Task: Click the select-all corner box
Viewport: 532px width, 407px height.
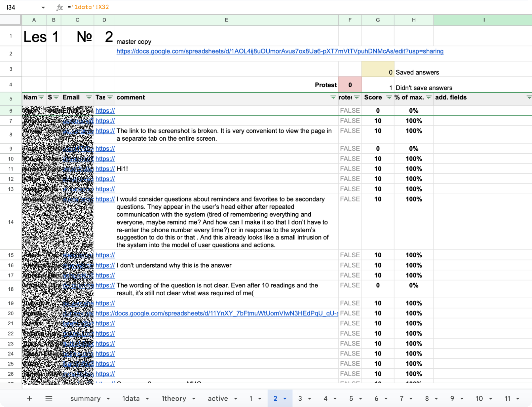Action: [x=10, y=20]
